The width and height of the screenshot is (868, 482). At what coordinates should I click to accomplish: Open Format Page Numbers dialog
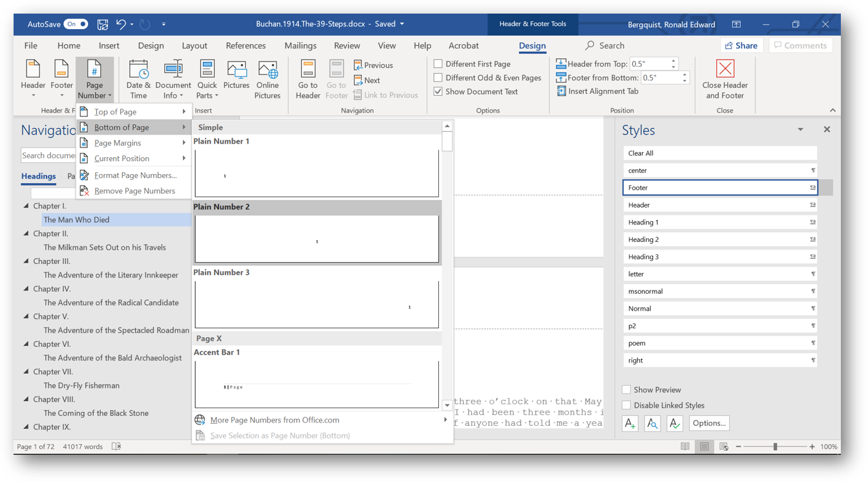pyautogui.click(x=131, y=175)
